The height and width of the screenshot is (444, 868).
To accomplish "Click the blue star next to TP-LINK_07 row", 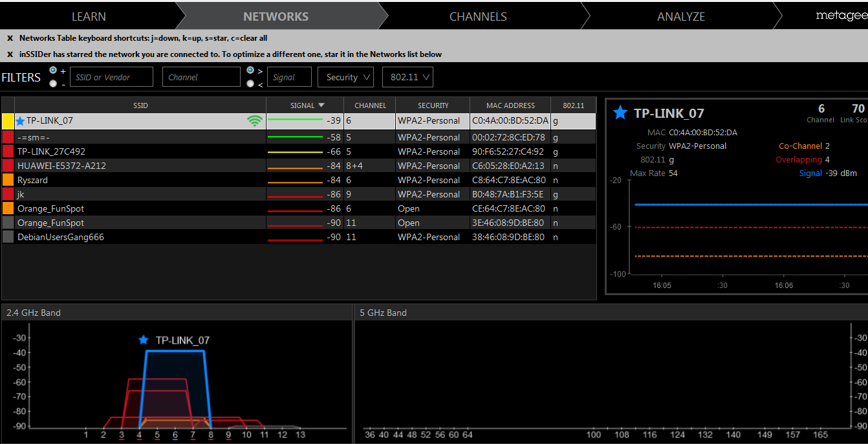I will pos(20,121).
